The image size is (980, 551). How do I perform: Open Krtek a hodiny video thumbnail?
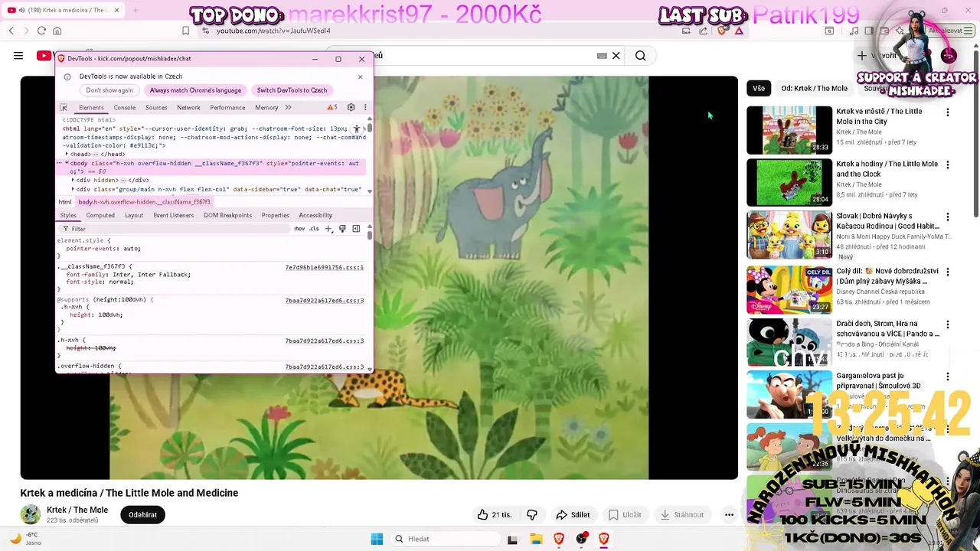click(789, 183)
